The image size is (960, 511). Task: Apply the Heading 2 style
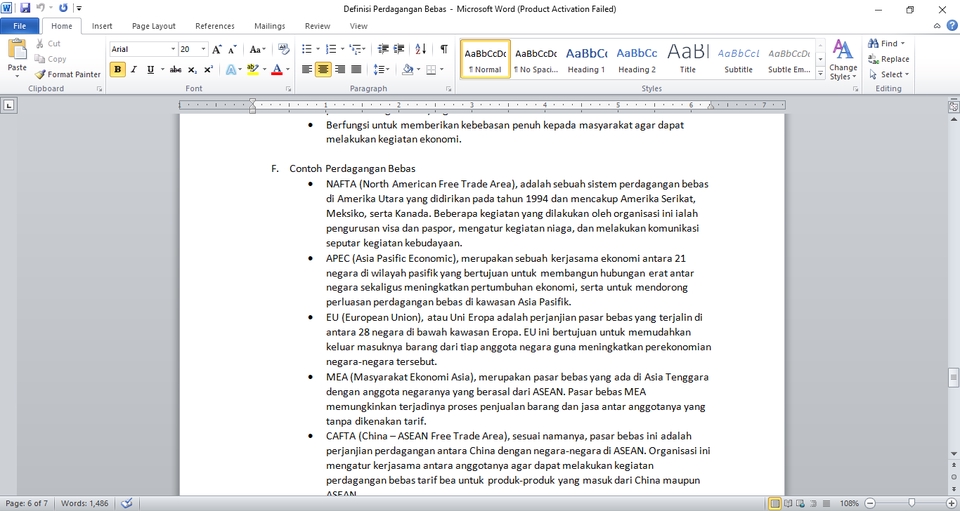(637, 59)
